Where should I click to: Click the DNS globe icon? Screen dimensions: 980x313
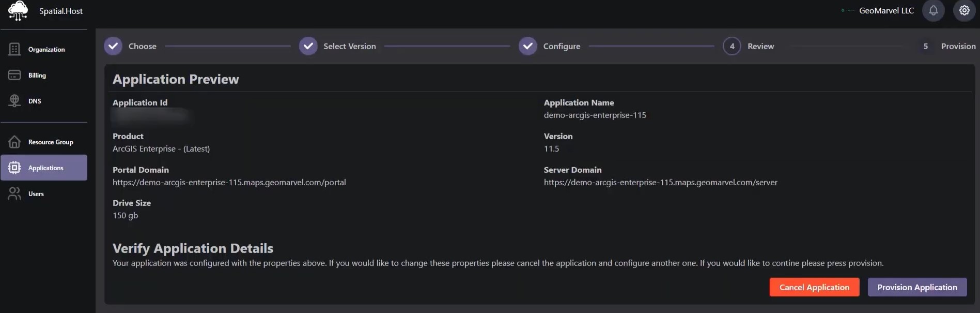14,101
